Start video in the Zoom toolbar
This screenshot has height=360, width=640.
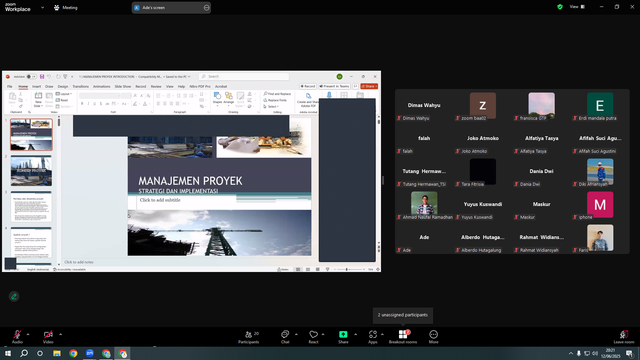click(48, 336)
